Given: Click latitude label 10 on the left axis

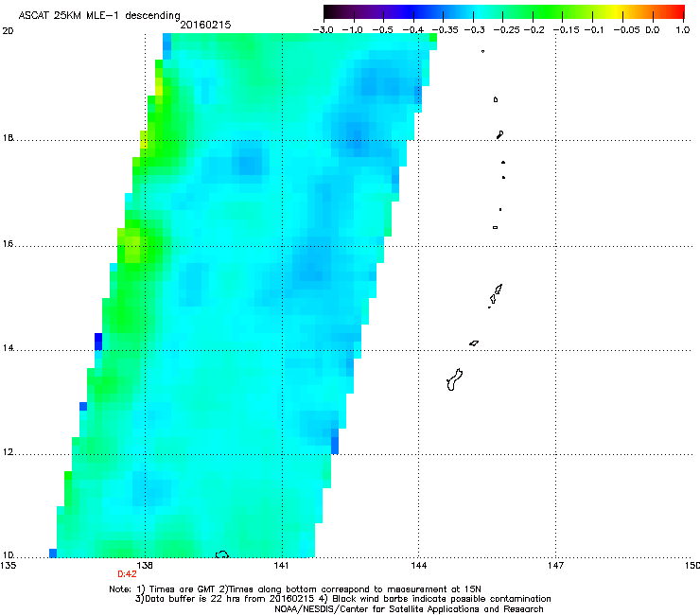Looking at the screenshot, I should pos(8,554).
